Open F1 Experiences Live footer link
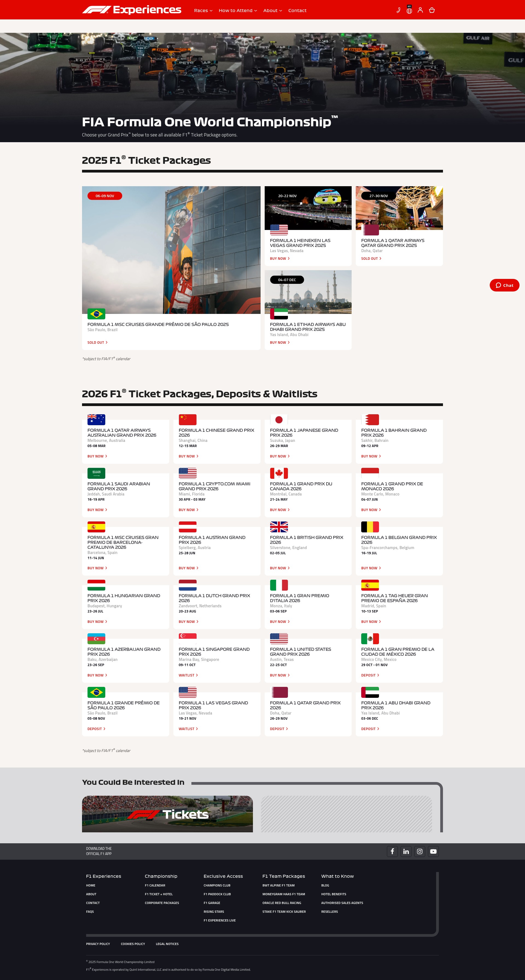The height and width of the screenshot is (980, 525). (x=220, y=920)
